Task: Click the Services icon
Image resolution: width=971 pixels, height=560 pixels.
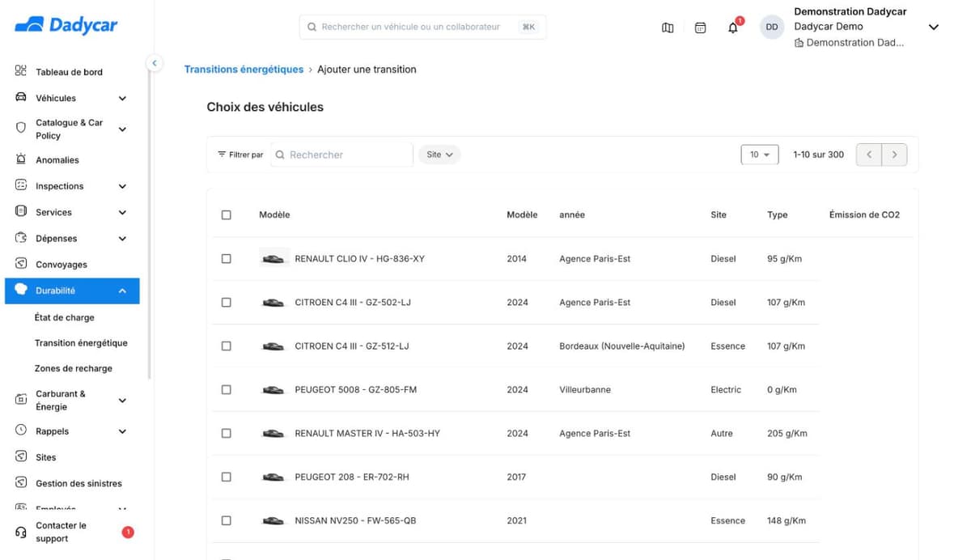Action: click(21, 211)
